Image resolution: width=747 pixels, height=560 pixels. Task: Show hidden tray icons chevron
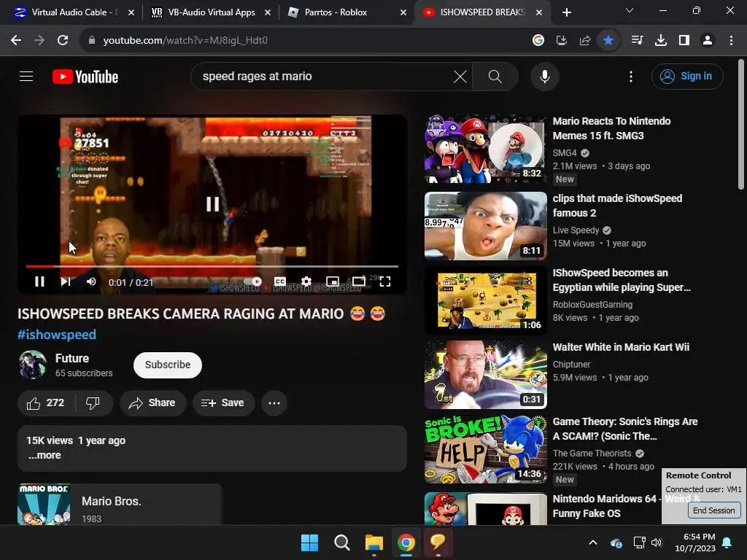click(x=592, y=542)
